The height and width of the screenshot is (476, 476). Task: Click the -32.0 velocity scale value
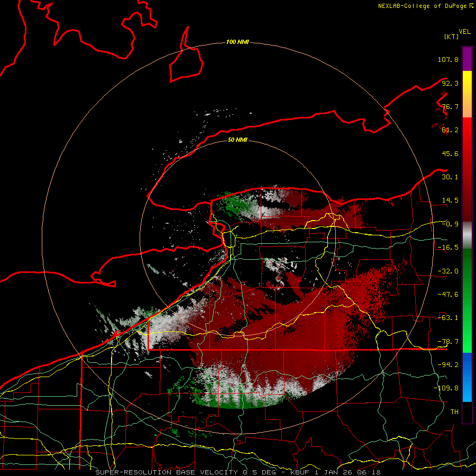pyautogui.click(x=448, y=271)
